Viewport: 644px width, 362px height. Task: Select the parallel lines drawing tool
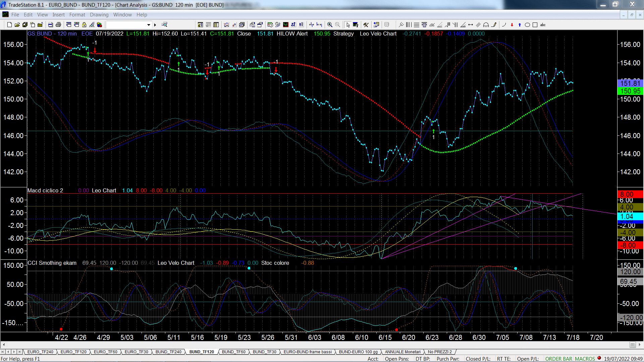click(478, 25)
